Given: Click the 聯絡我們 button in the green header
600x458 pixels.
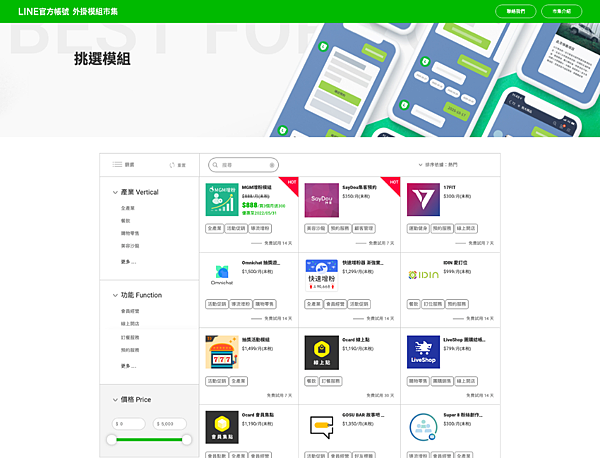Looking at the screenshot, I should pyautogui.click(x=516, y=11).
